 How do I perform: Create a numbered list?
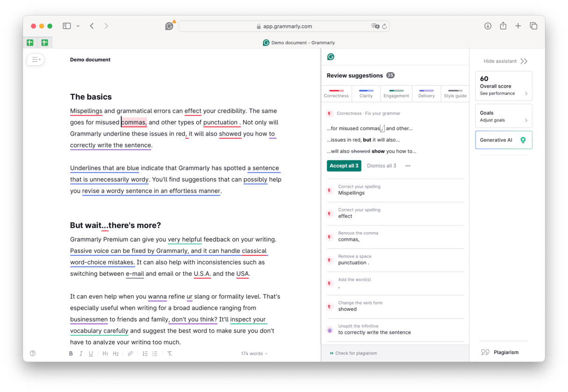coord(145,354)
